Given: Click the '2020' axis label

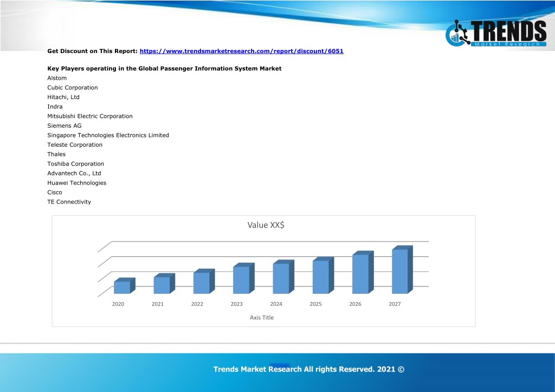Looking at the screenshot, I should pos(118,304).
